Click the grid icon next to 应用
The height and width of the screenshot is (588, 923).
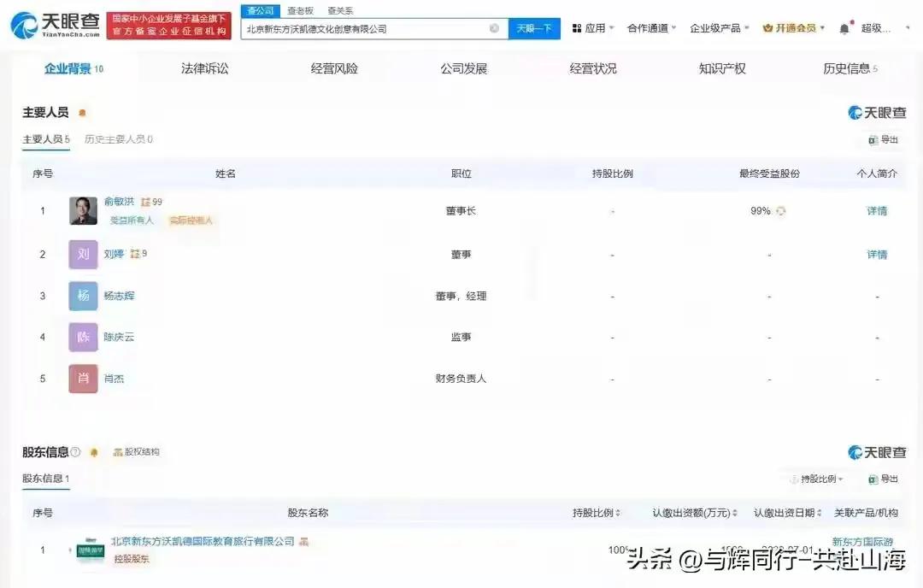point(577,28)
